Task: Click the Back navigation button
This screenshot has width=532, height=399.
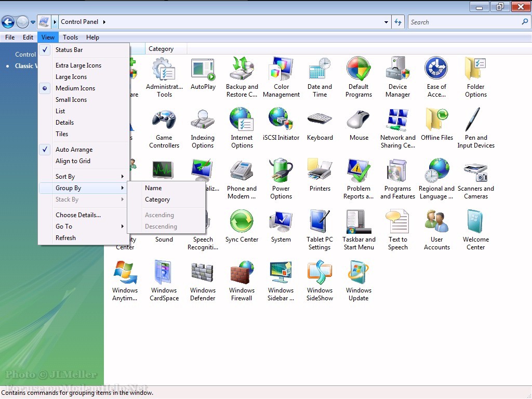Action: click(x=8, y=22)
